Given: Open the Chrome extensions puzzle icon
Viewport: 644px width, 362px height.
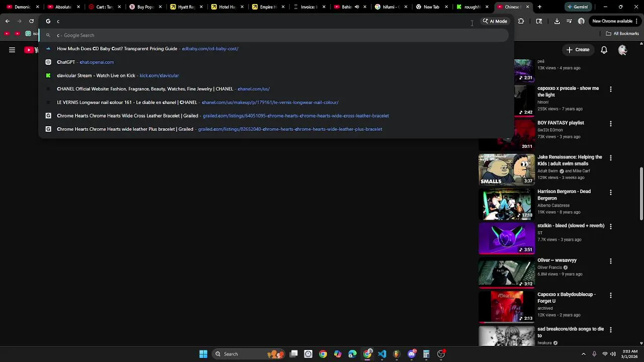Looking at the screenshot, I should [x=521, y=21].
